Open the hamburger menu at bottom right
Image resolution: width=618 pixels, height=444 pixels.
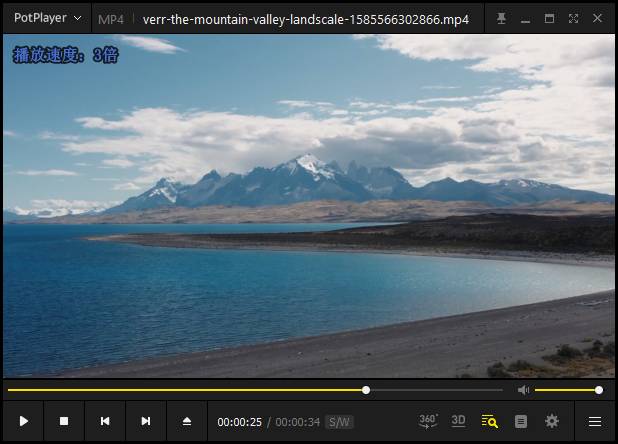[595, 422]
